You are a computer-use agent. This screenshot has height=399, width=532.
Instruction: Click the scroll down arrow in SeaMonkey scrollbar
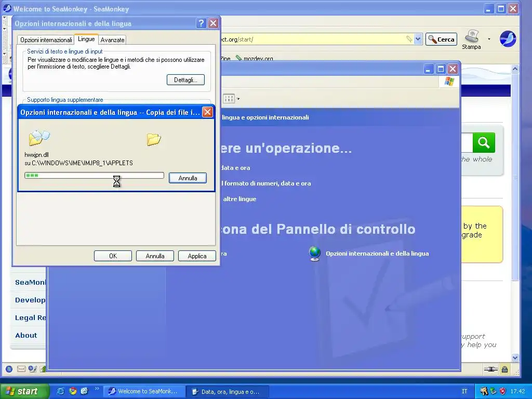515,357
